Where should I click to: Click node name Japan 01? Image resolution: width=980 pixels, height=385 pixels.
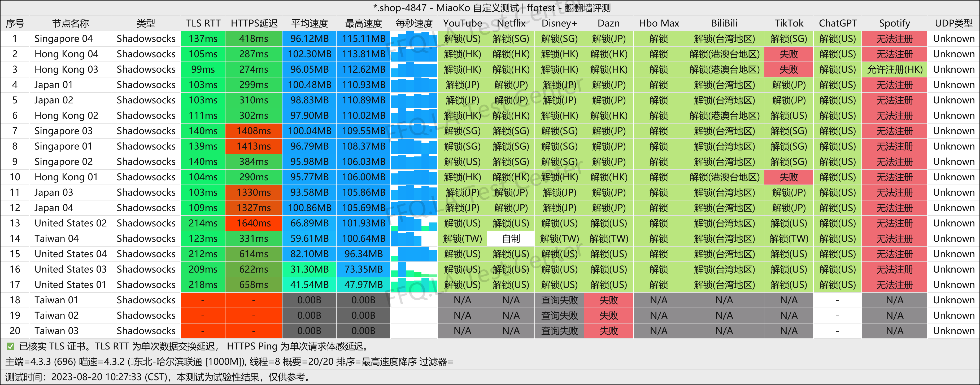[53, 85]
